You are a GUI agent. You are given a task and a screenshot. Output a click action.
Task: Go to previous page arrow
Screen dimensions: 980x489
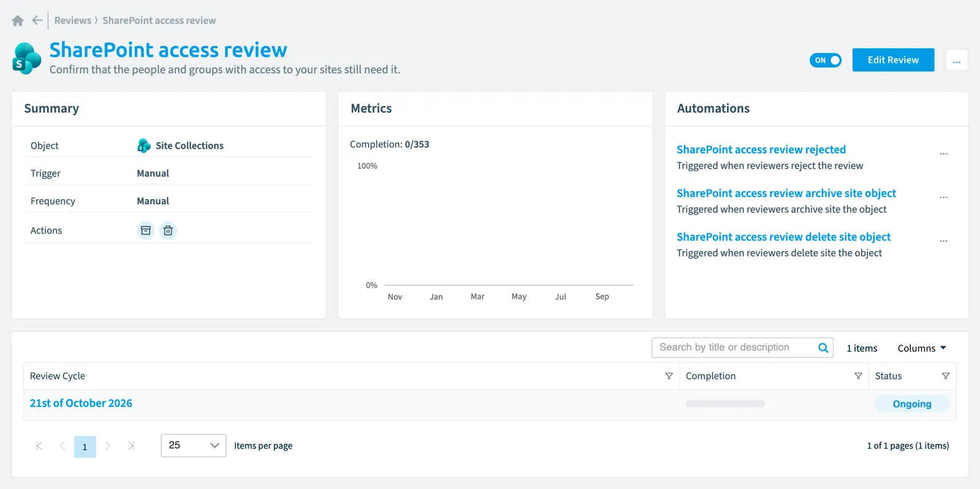62,446
